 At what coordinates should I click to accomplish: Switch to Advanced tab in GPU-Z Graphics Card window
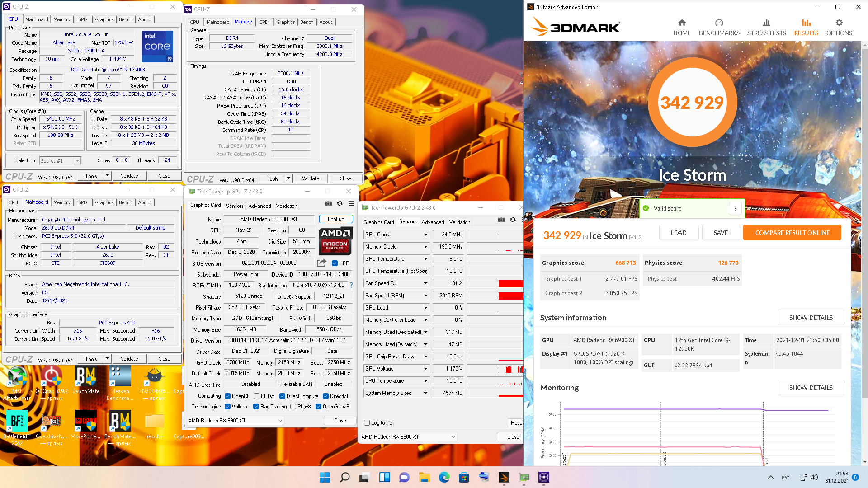[x=259, y=206]
